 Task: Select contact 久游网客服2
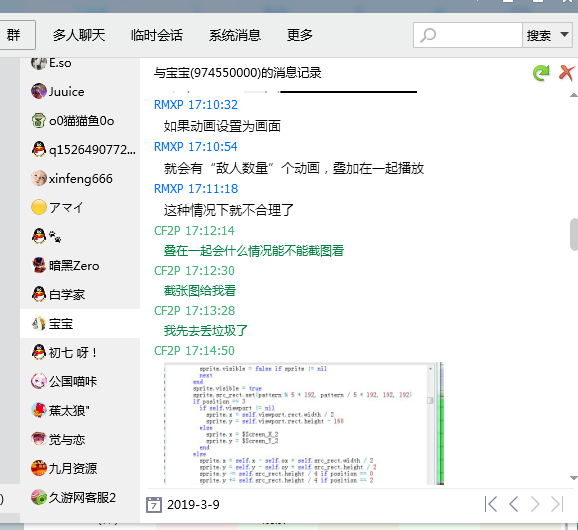pyautogui.click(x=80, y=498)
